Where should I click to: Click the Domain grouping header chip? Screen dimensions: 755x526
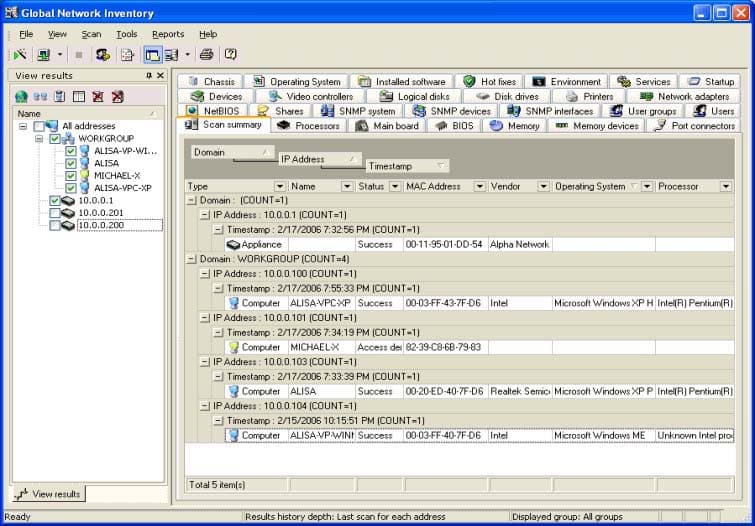[x=233, y=152]
